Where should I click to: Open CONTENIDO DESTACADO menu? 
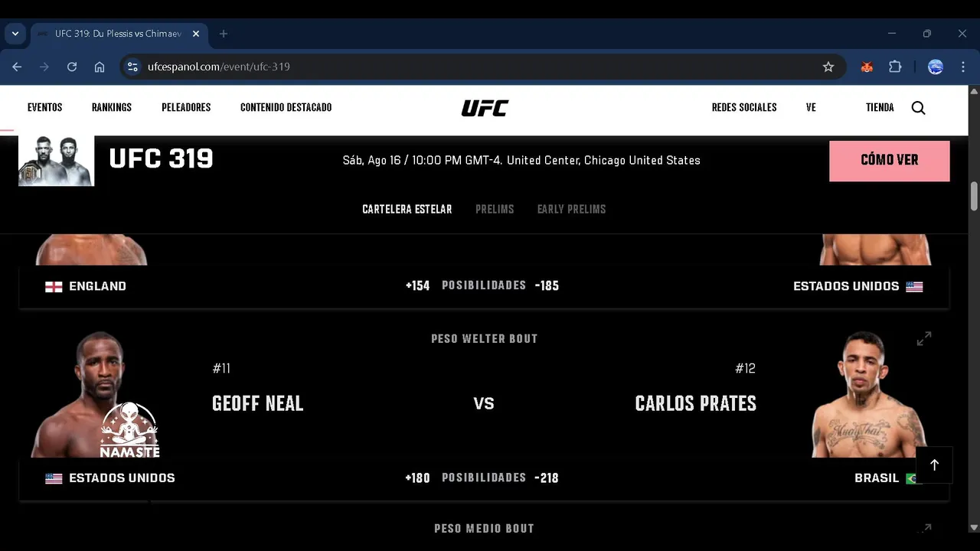click(286, 107)
